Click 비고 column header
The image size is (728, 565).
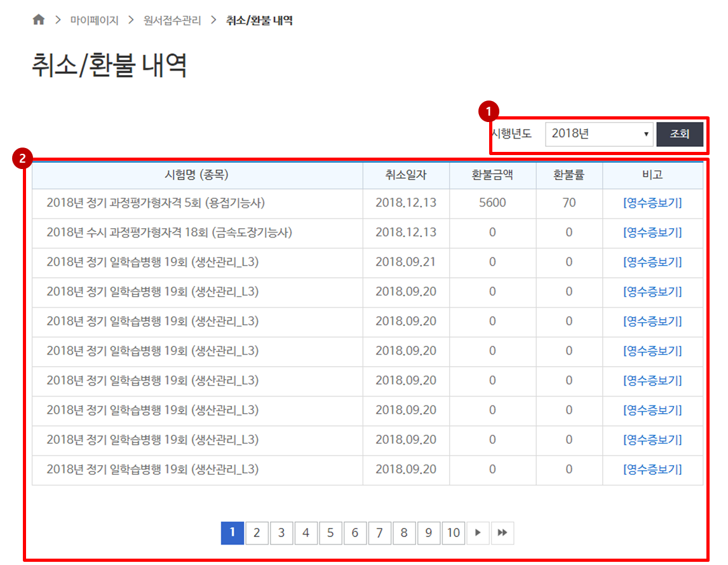coord(652,175)
